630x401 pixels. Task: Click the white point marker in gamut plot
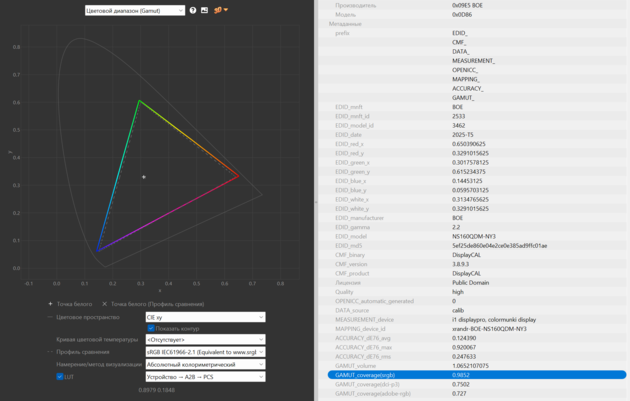[144, 177]
